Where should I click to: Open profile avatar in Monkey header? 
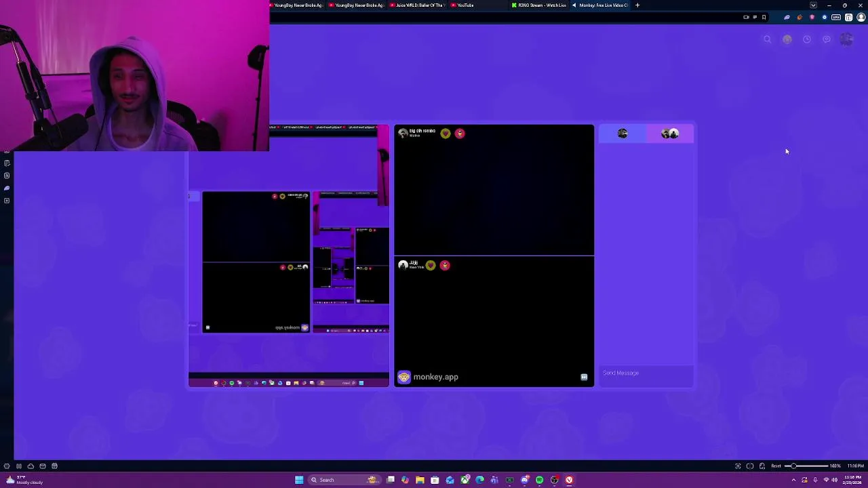point(846,40)
